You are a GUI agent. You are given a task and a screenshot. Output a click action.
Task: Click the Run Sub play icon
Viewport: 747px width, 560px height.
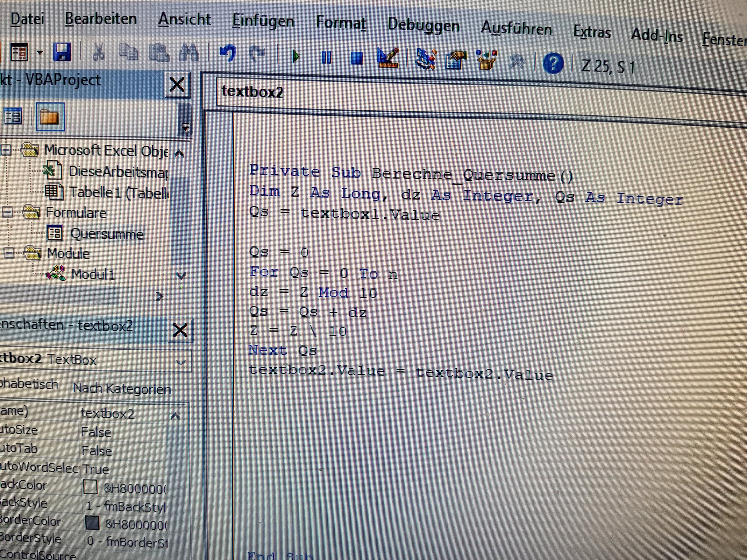pos(296,56)
